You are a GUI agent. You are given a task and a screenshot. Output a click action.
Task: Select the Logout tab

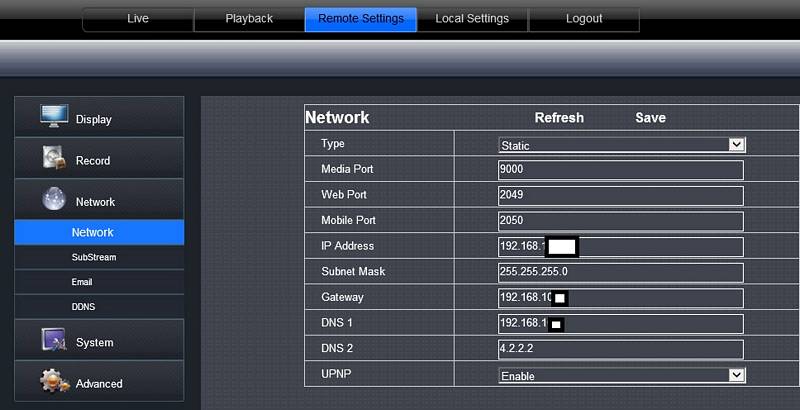click(x=584, y=19)
